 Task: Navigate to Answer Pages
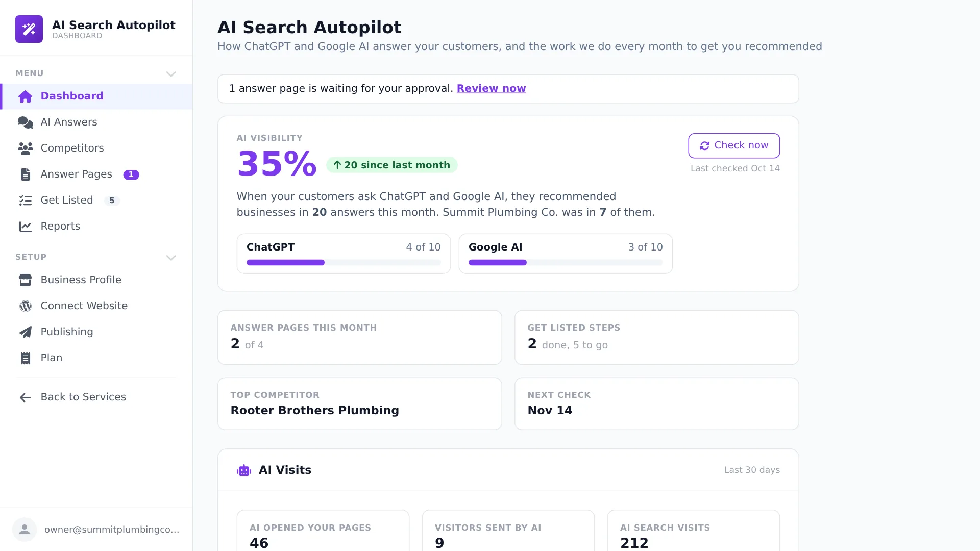pyautogui.click(x=96, y=174)
